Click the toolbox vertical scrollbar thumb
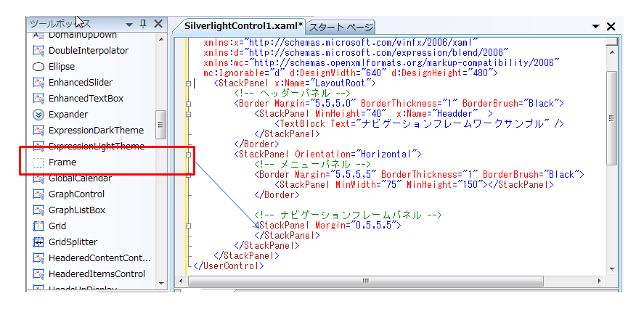The image size is (644, 317). 160,125
